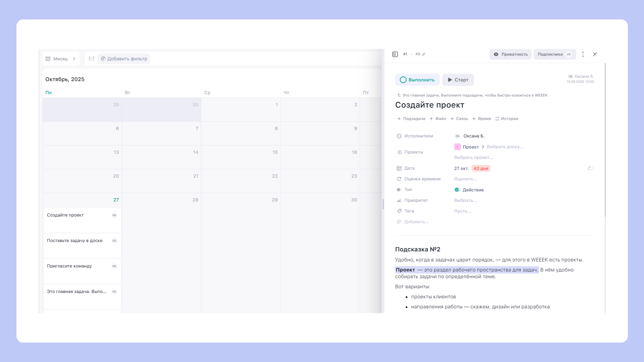Open the three-dot more options menu
The image size is (644, 362).
click(583, 54)
